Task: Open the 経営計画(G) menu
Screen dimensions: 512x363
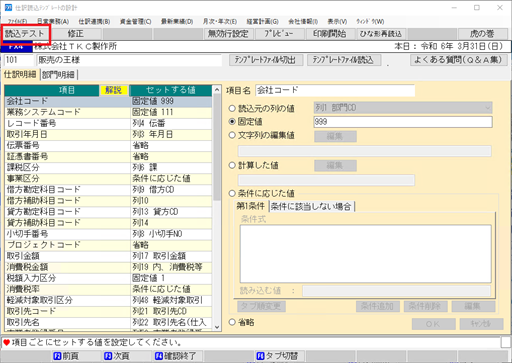Action: point(262,22)
